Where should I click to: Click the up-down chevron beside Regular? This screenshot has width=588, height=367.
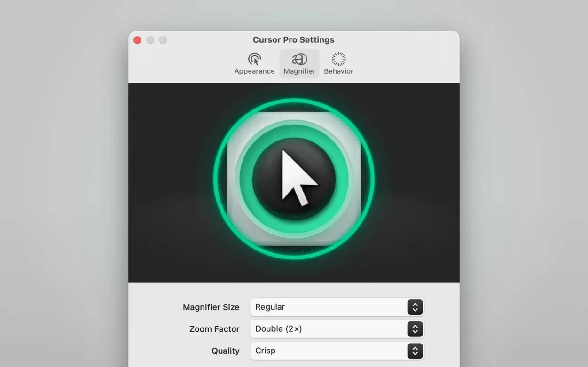415,307
